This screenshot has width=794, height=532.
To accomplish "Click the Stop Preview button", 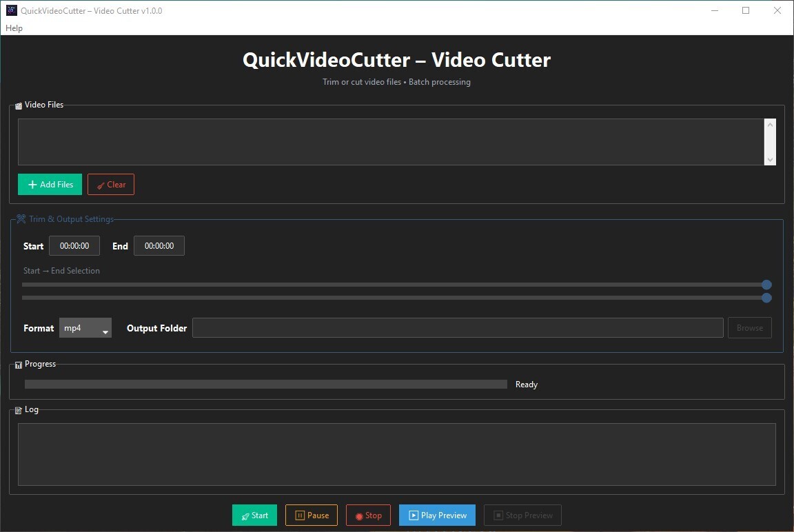I will coord(522,515).
